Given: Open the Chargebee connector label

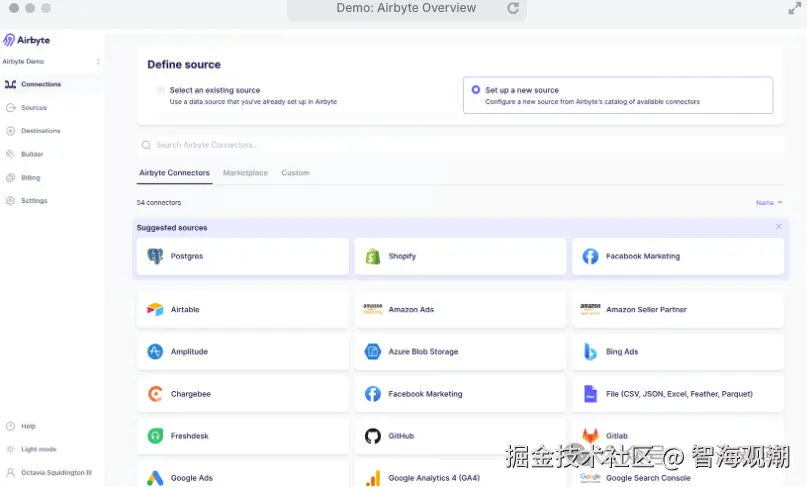Looking at the screenshot, I should click(x=191, y=394).
